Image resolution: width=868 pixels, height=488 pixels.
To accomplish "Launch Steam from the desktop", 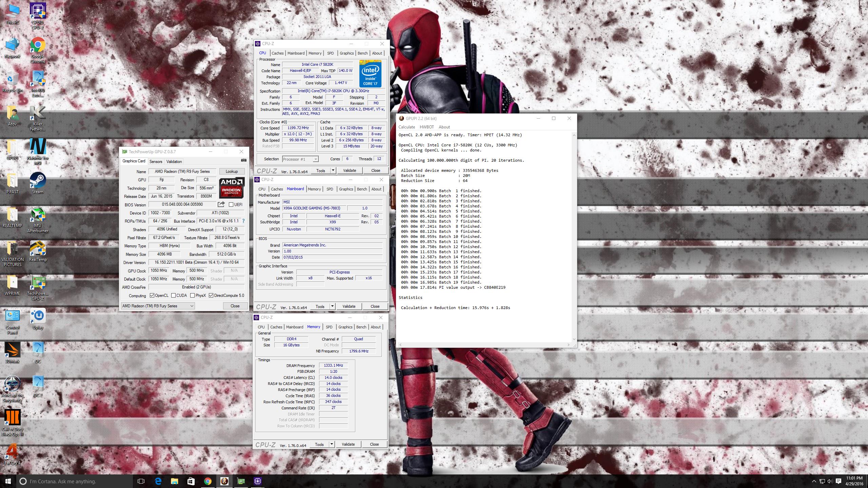I will 38,183.
